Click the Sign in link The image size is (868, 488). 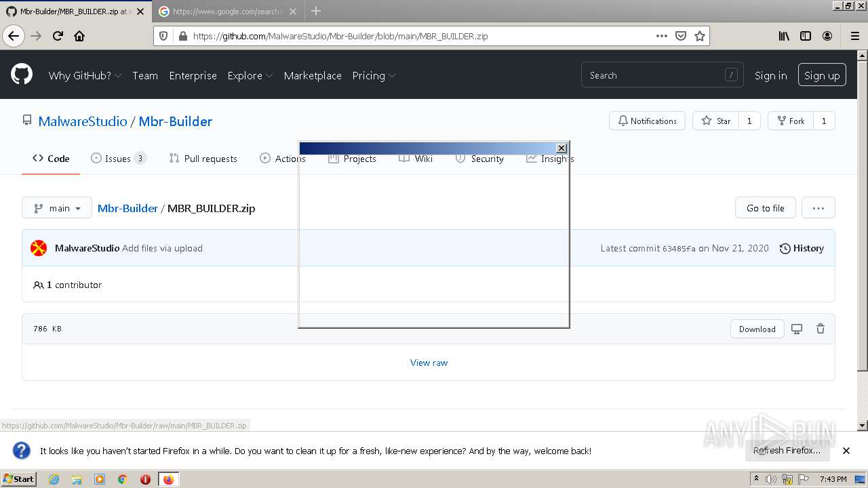[x=771, y=75]
